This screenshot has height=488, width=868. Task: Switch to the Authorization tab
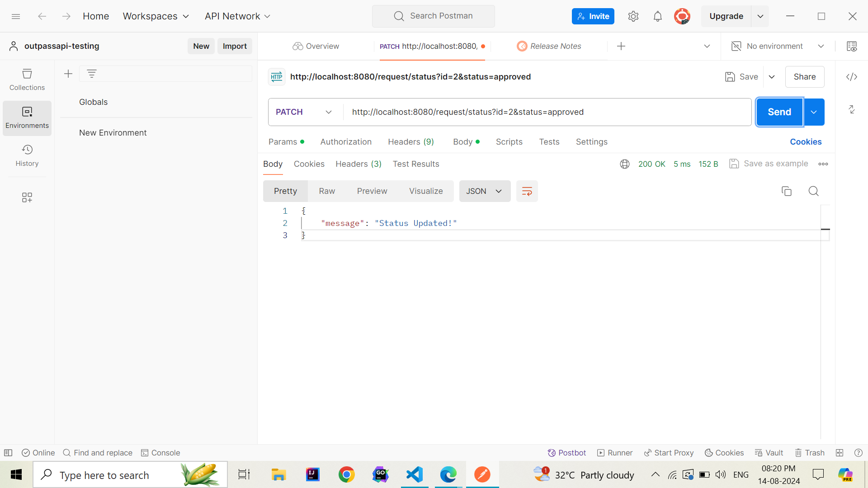coord(346,142)
